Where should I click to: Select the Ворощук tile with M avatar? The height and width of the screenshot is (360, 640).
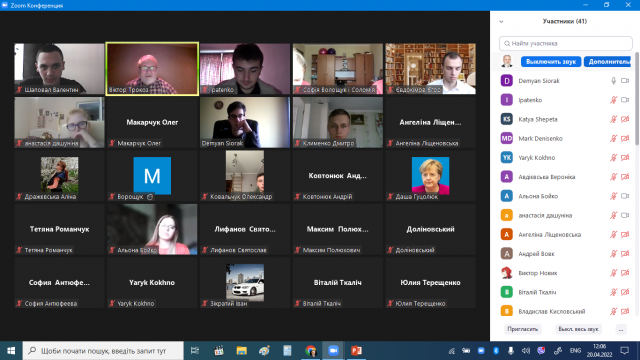152,176
